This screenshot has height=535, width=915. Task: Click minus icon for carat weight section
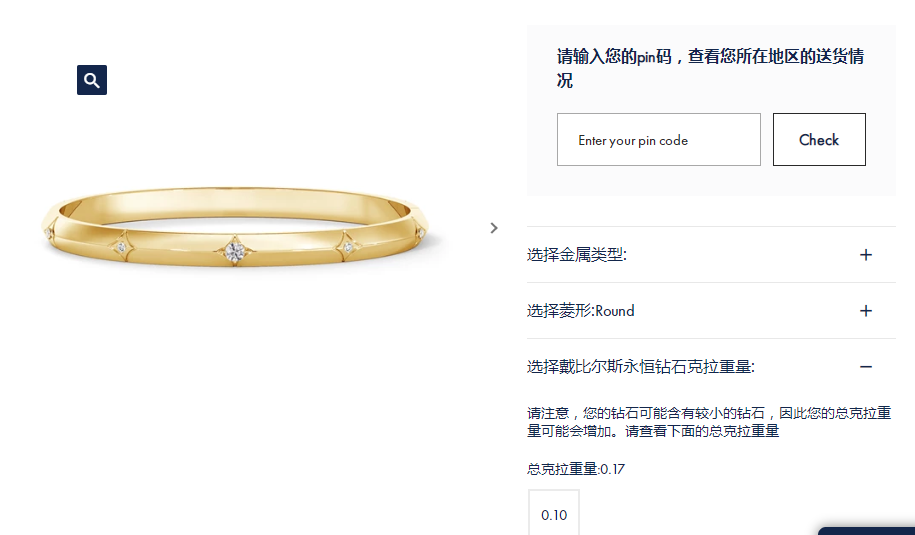(x=865, y=367)
